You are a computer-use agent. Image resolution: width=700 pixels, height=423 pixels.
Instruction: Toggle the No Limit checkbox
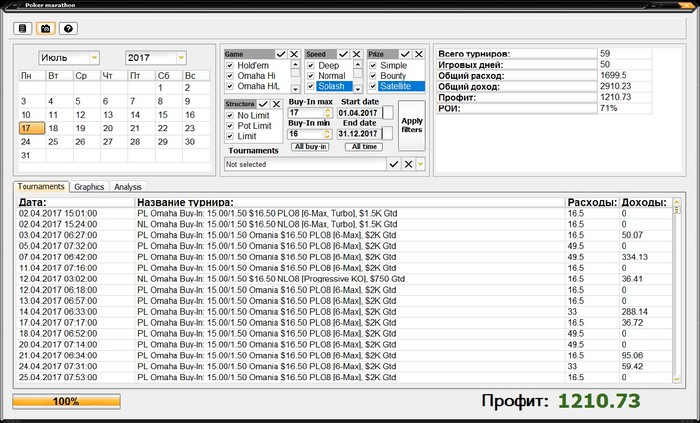tap(230, 116)
